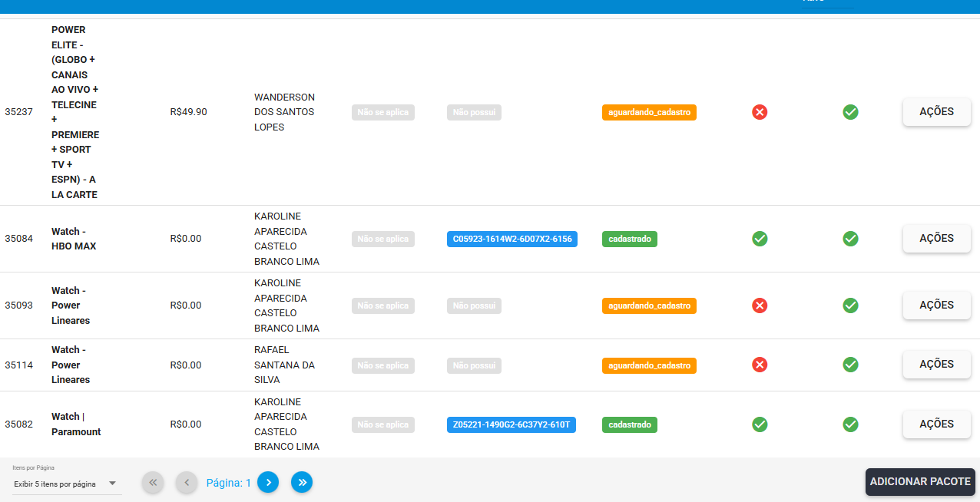Screen dimensions: 980x502
Task: Click Não se aplica badge in row 35237
Action: click(383, 112)
